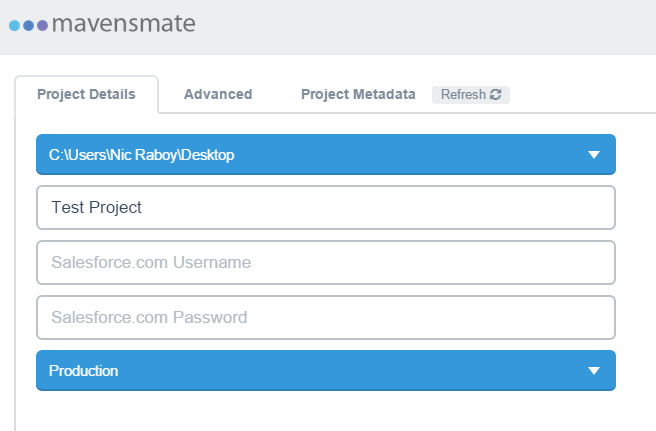Image resolution: width=656 pixels, height=431 pixels.
Task: Click the Refresh button
Action: pos(471,95)
